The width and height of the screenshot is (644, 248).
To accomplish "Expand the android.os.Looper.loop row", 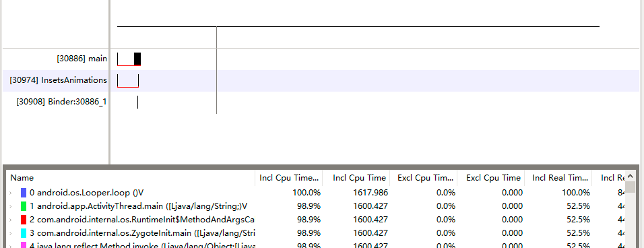I will 10,193.
